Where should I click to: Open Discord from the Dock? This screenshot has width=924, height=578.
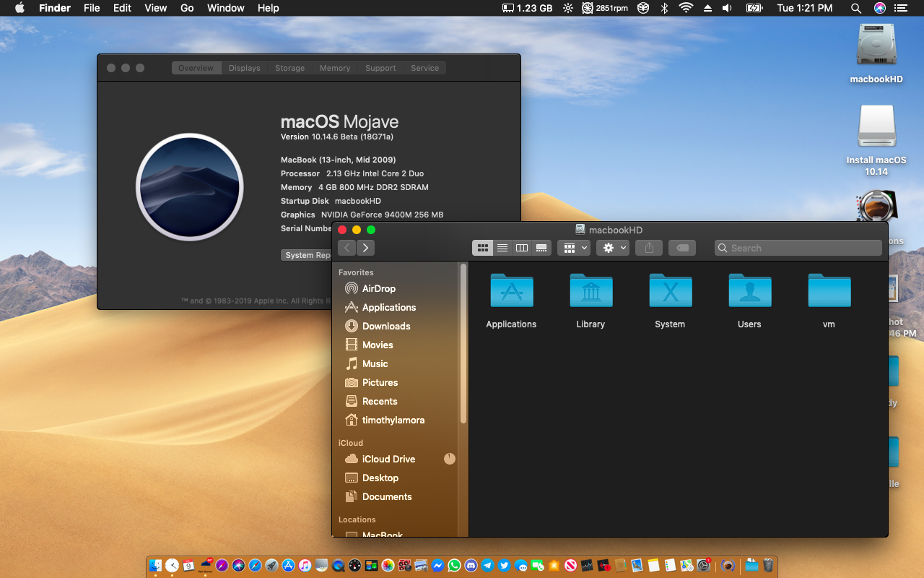471,565
